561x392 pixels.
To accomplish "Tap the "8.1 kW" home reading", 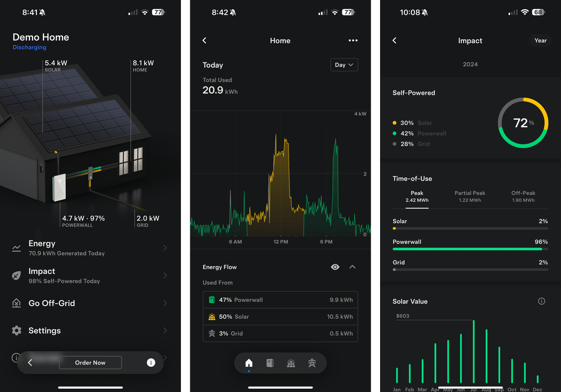I will tap(143, 63).
